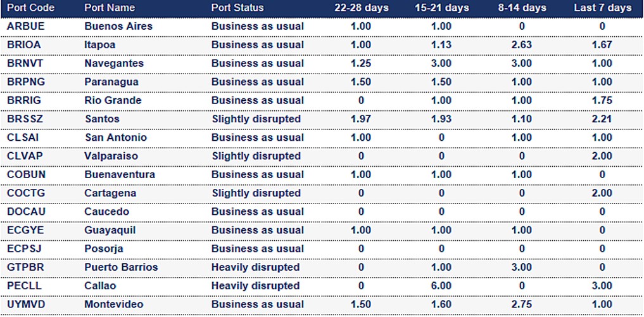Image resolution: width=644 pixels, height=317 pixels.
Task: Select the Puerto Barrios port name
Action: click(121, 268)
